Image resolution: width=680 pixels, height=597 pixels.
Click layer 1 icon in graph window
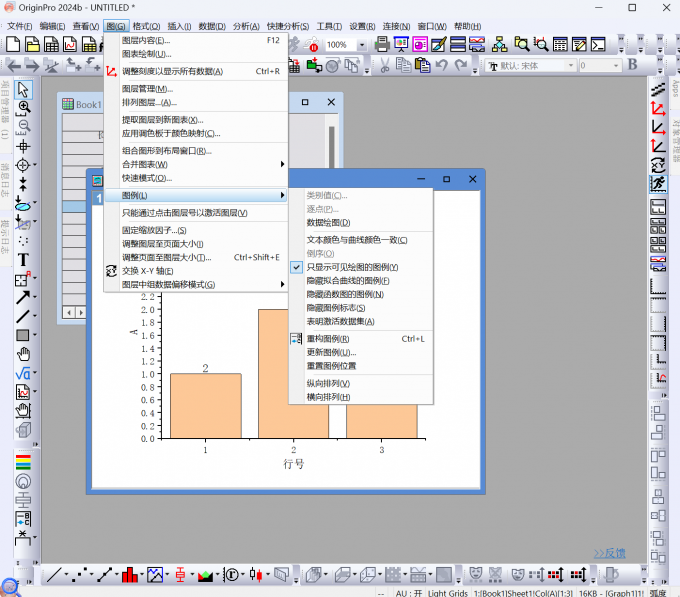click(x=98, y=198)
